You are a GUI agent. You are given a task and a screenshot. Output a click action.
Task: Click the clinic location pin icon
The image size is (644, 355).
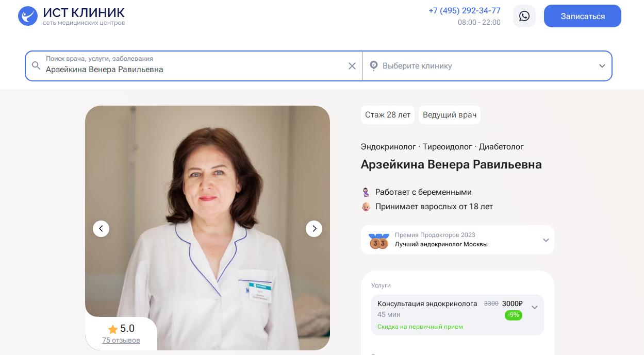point(374,66)
